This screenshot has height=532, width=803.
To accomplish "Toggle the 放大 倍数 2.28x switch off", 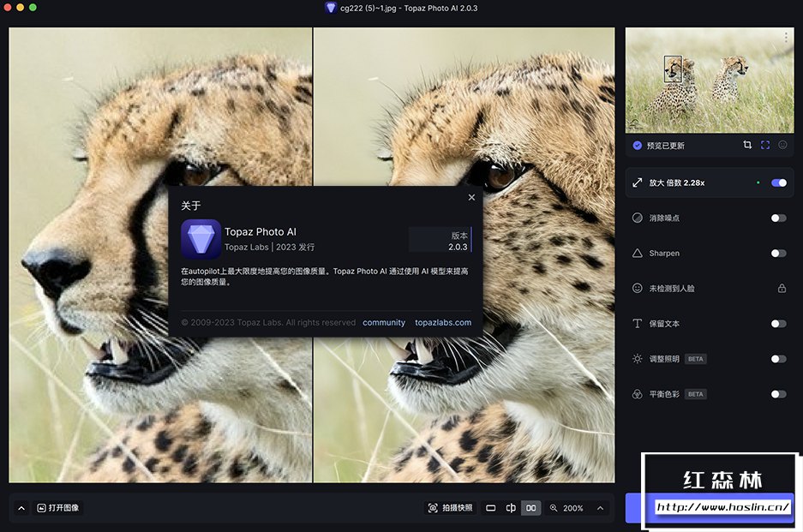I will [x=778, y=182].
